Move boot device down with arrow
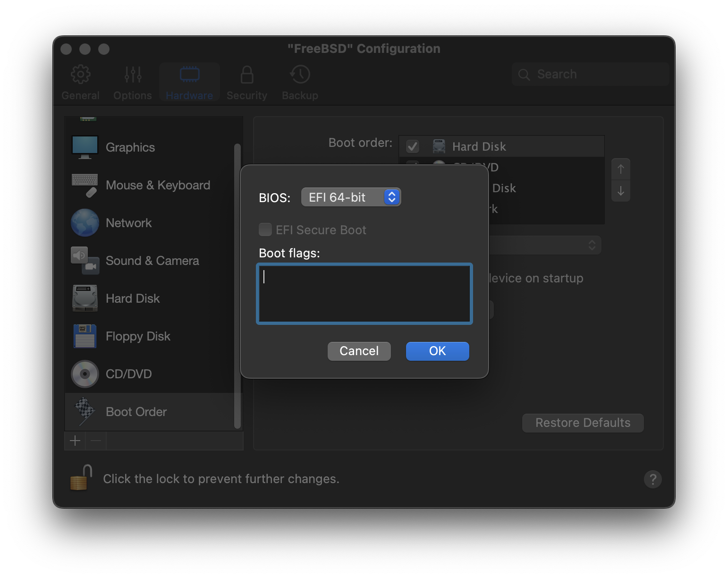The width and height of the screenshot is (728, 578). tap(620, 191)
